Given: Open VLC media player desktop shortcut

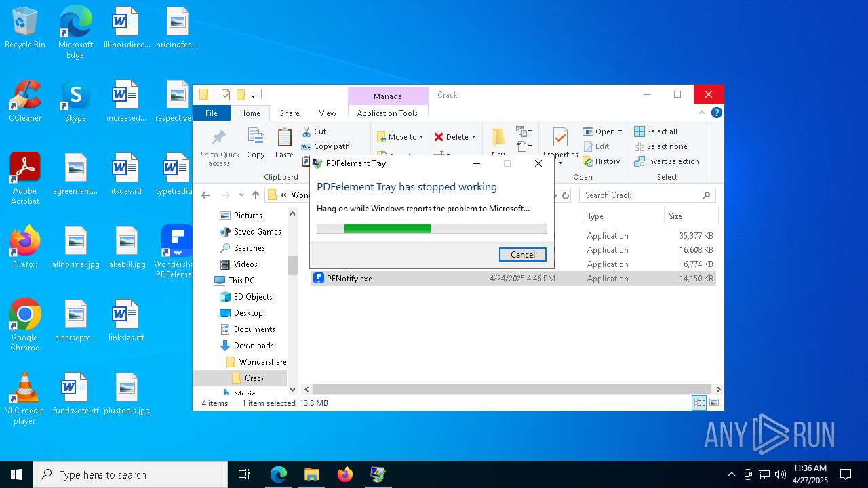Looking at the screenshot, I should click(x=25, y=398).
